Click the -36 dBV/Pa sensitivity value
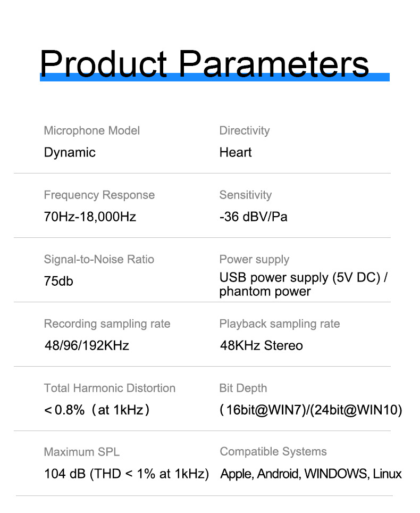 click(254, 217)
